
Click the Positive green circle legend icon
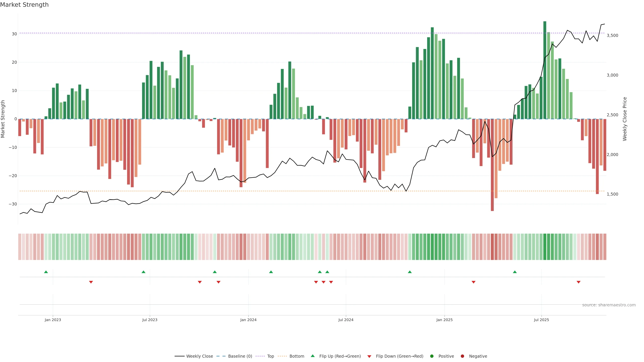tap(432, 356)
